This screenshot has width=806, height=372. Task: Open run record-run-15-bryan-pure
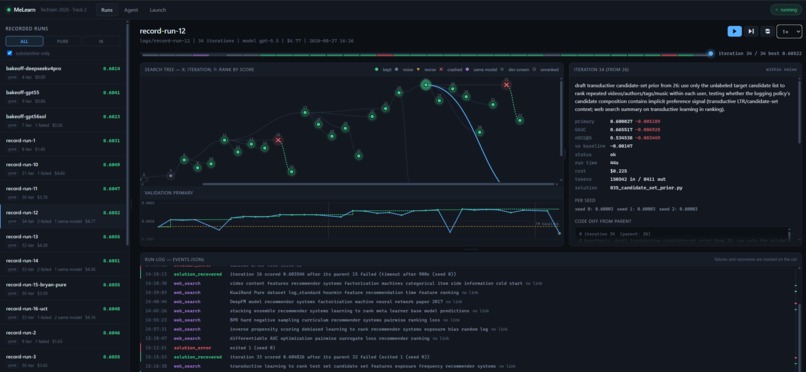63,289
